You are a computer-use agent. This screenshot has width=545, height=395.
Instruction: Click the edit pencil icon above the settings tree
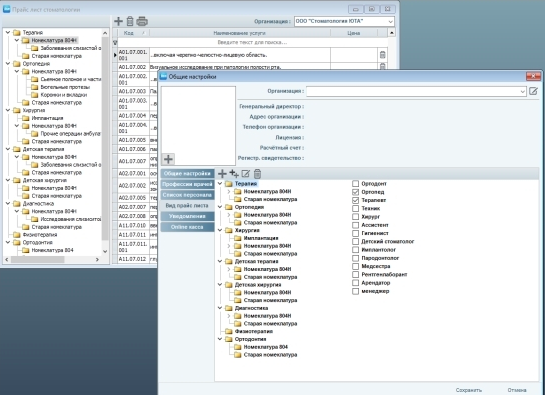click(246, 174)
